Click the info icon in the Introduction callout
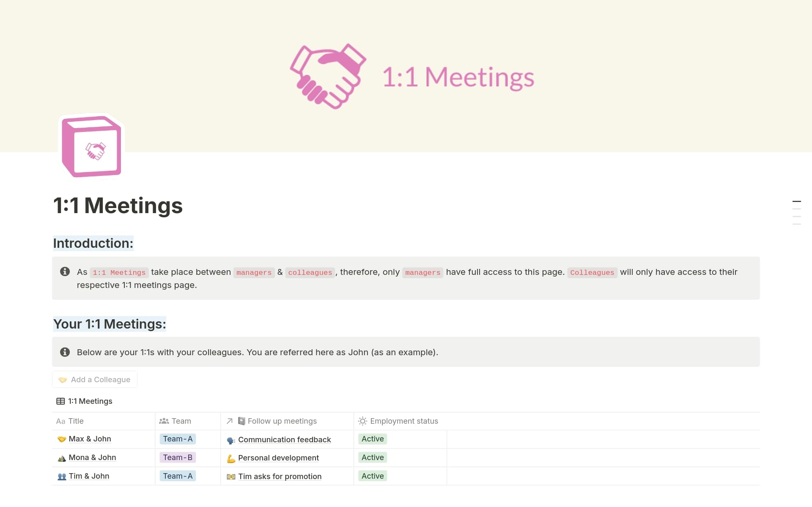Viewport: 812px width, 507px height. (x=65, y=272)
